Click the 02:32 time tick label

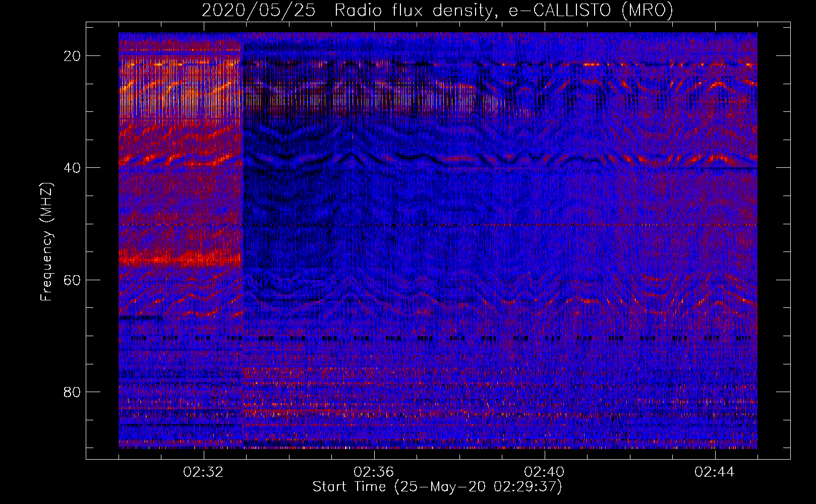[204, 472]
